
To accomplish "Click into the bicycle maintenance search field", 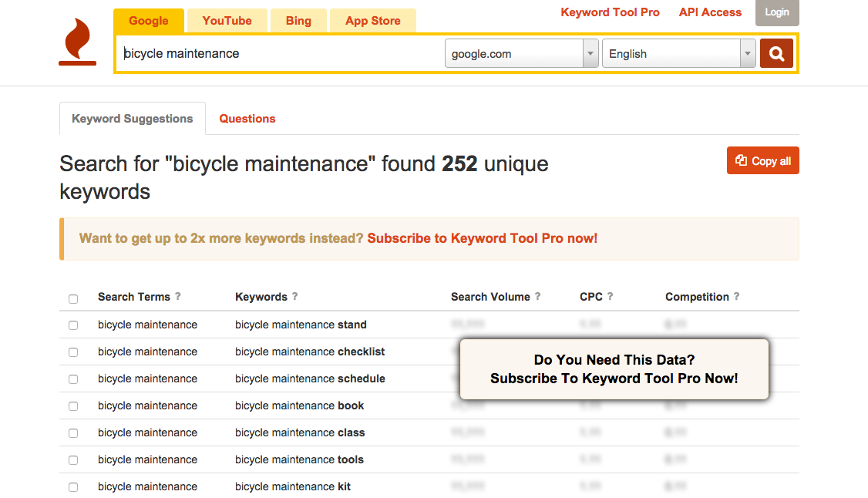I will (x=278, y=54).
